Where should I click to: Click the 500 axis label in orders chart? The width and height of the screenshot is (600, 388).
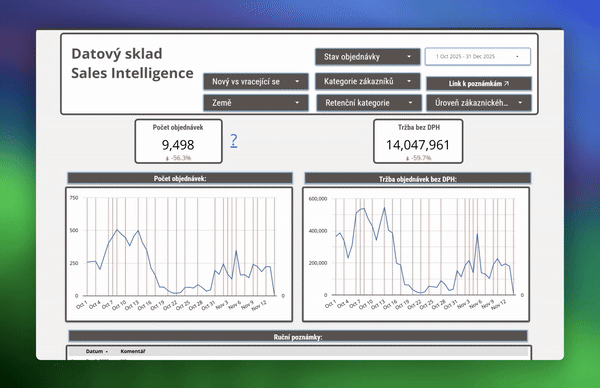(74, 230)
